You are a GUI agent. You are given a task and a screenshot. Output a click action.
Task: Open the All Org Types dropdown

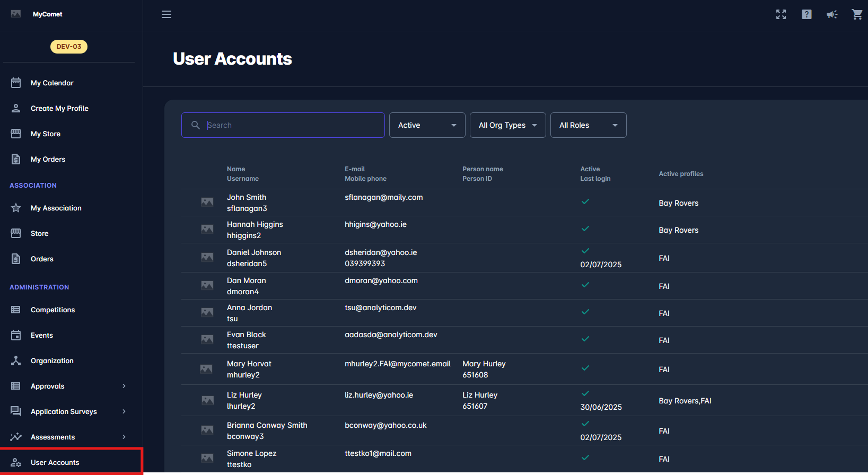[x=507, y=125]
